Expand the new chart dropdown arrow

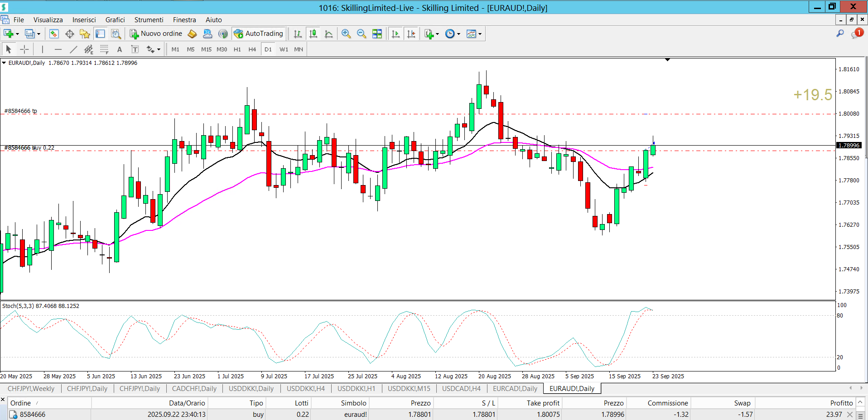17,34
